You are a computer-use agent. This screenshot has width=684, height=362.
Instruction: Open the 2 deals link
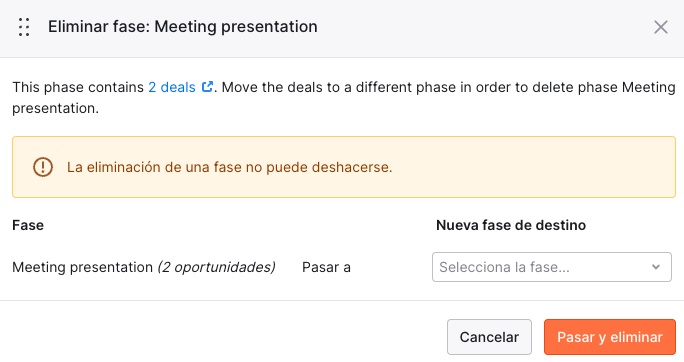[172, 87]
